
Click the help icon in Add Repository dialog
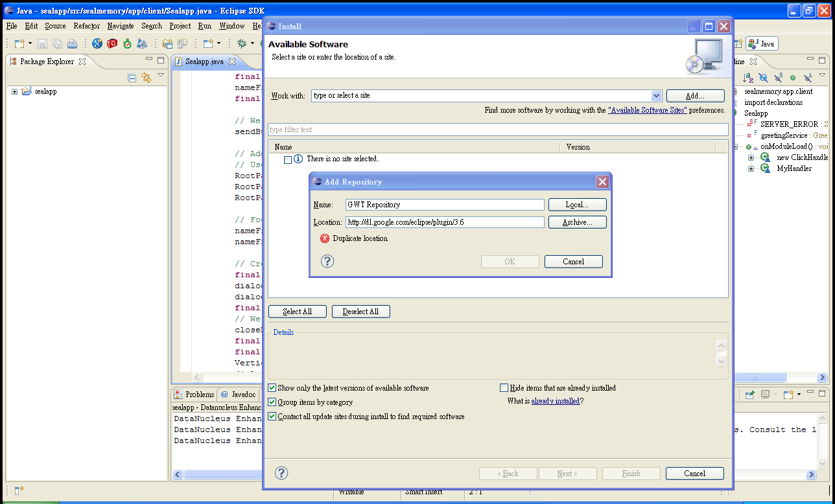coord(327,261)
